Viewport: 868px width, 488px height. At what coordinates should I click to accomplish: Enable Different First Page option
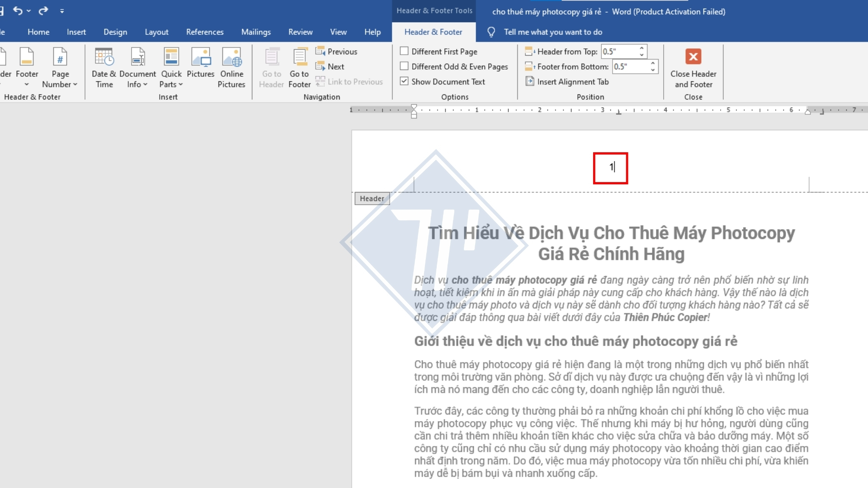coord(404,51)
